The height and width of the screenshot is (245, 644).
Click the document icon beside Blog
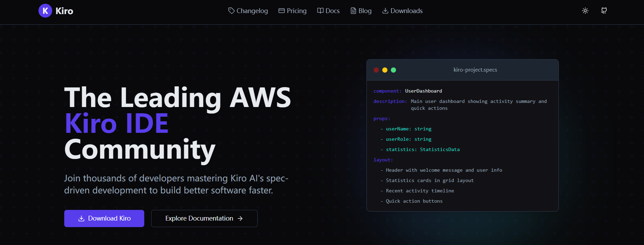(x=353, y=11)
